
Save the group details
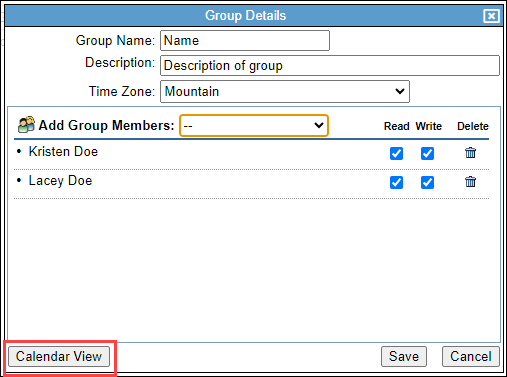click(404, 356)
